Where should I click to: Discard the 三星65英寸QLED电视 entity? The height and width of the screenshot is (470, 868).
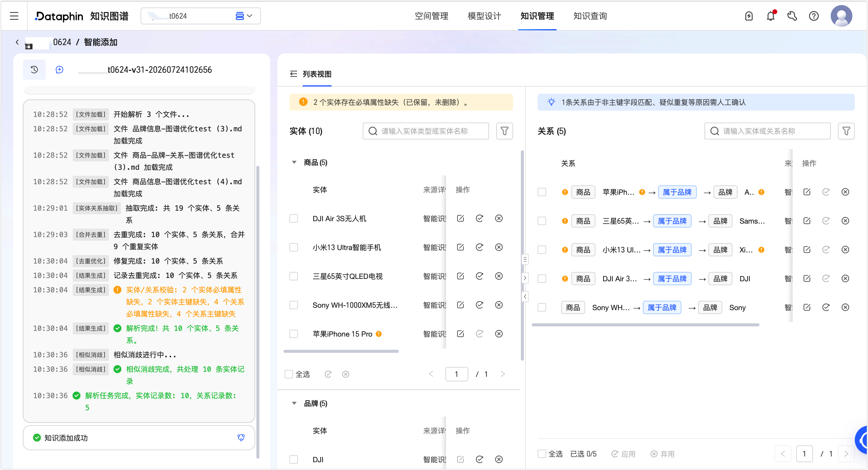[x=499, y=276]
